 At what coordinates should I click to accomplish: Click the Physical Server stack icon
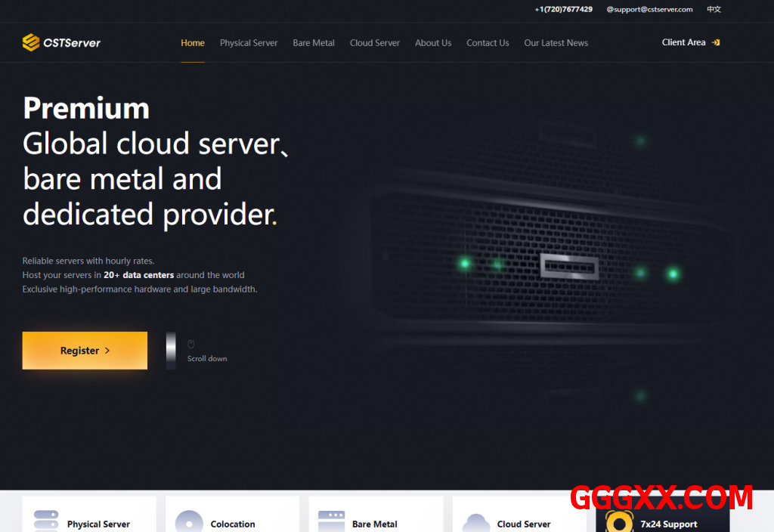point(45,521)
